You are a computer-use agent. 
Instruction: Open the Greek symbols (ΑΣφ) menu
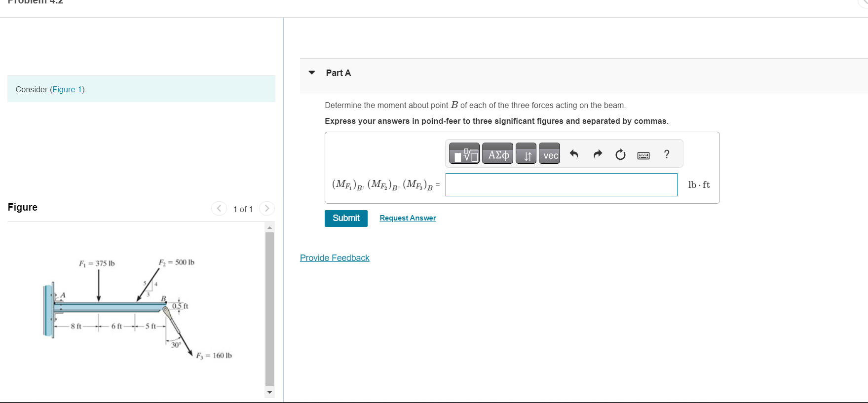(497, 153)
